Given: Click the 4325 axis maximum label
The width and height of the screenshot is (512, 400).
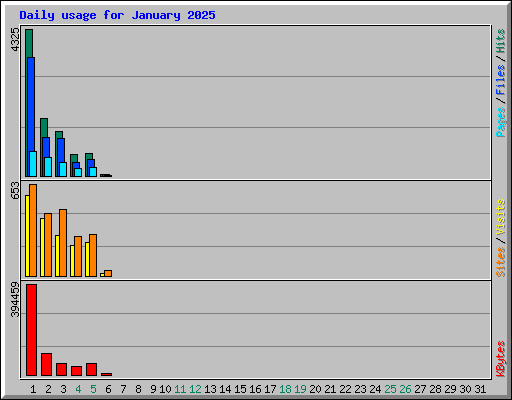Looking at the screenshot, I should (x=15, y=39).
